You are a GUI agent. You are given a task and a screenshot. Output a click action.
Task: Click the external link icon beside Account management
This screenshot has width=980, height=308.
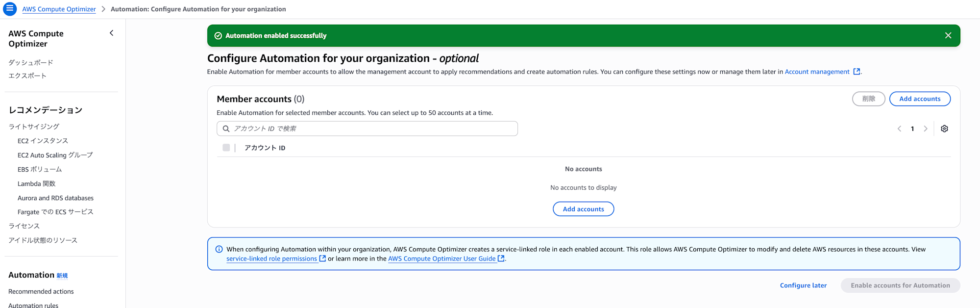pos(857,72)
